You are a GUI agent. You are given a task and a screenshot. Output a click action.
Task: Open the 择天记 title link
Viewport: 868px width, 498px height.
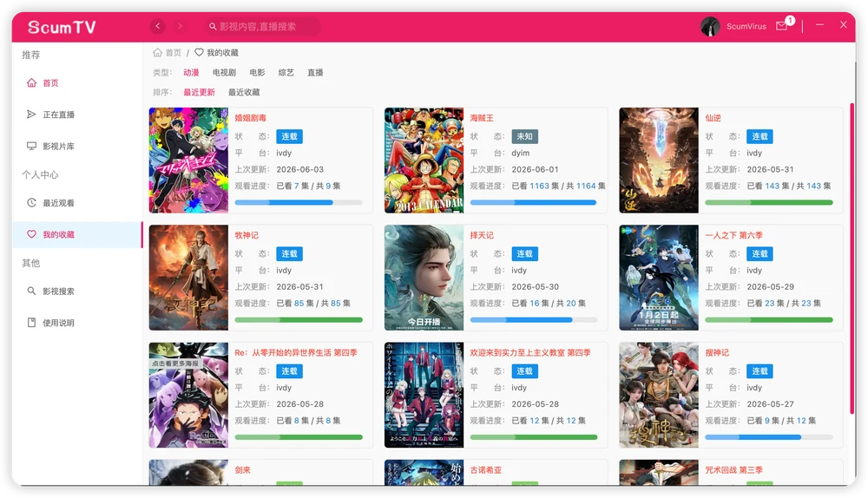[482, 235]
